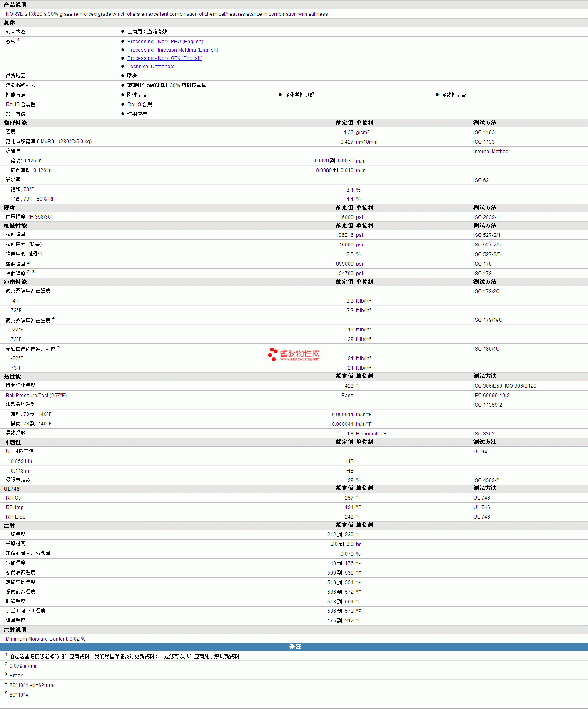
Task: Click the 耐热性，高 feature item
Action: (454, 95)
